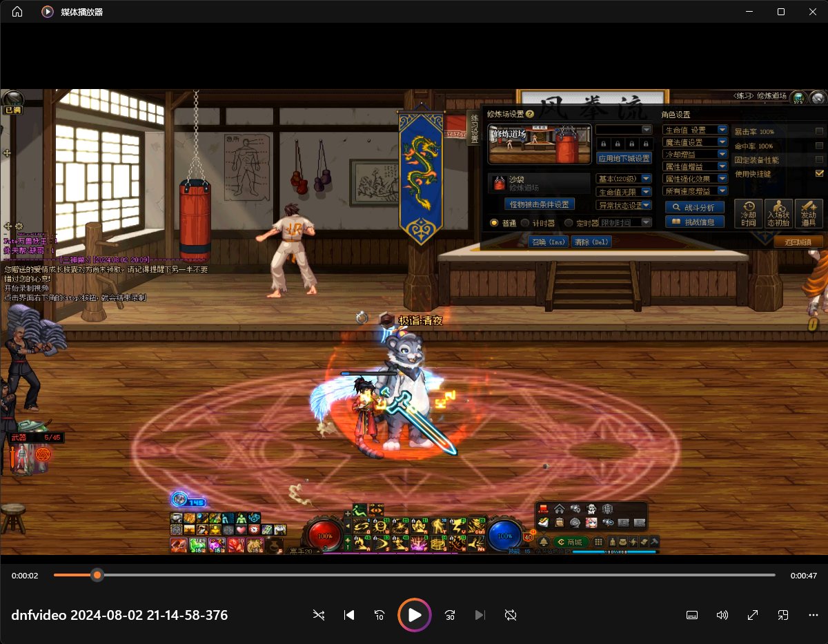Click the 发动道具 icon button

pos(809,213)
